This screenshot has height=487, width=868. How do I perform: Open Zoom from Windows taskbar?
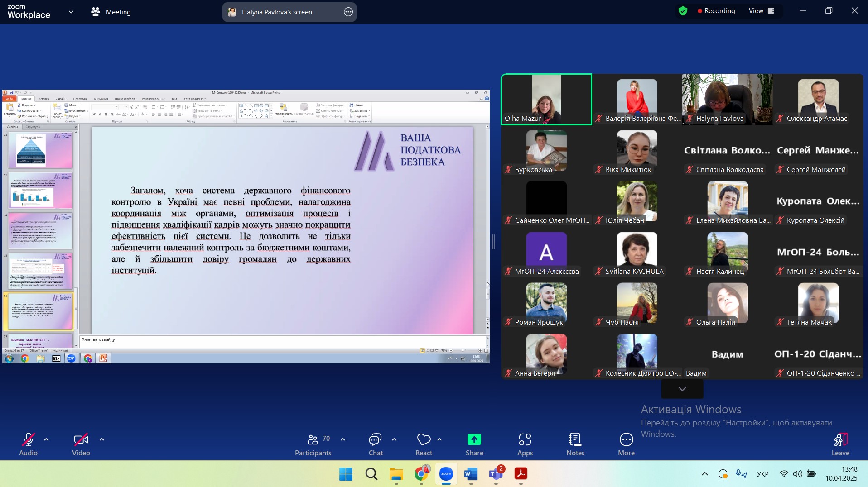tap(446, 474)
